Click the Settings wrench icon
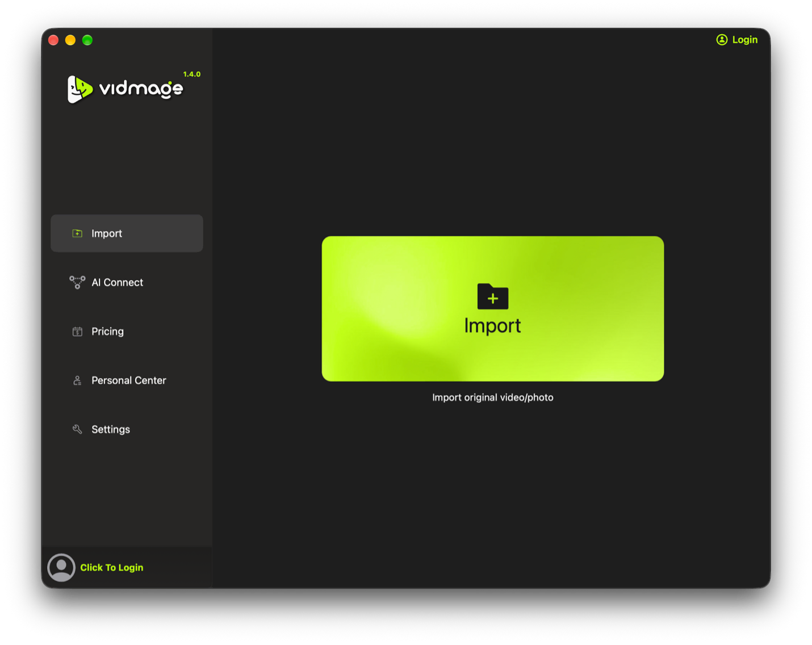Screen dimensions: 812x645 (77, 429)
